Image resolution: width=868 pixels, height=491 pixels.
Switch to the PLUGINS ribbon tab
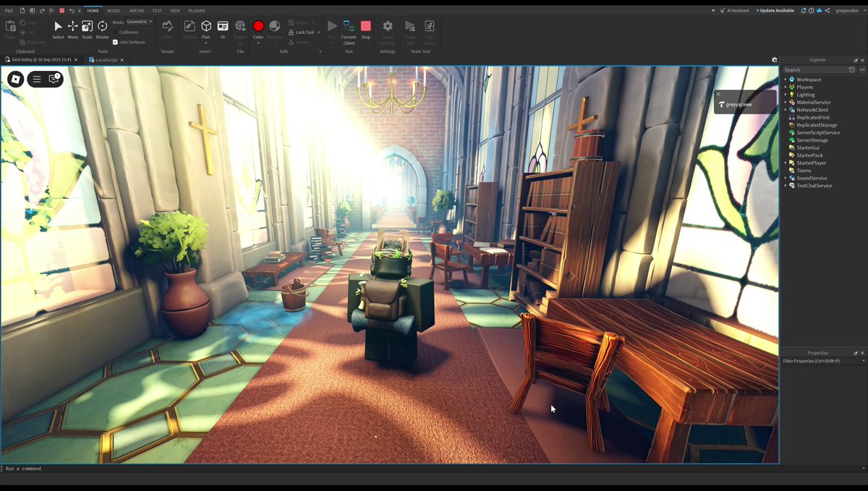(197, 11)
